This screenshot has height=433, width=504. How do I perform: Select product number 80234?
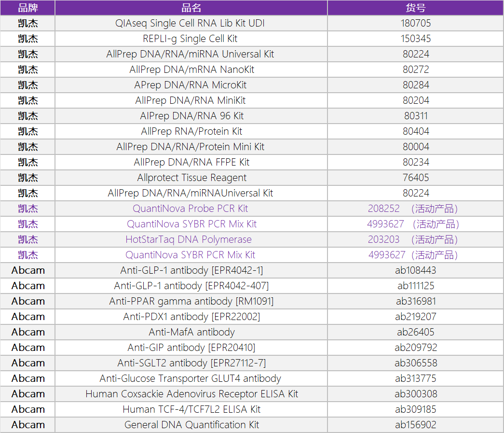point(416,162)
